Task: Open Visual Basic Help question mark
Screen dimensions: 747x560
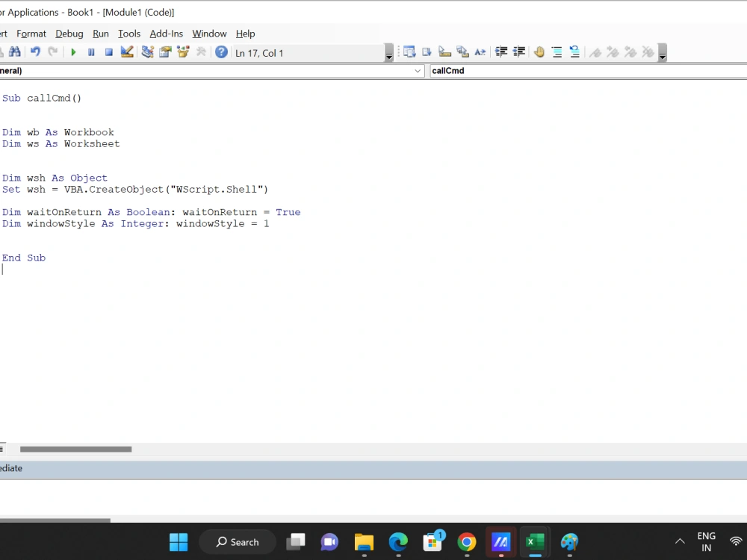Action: [221, 52]
